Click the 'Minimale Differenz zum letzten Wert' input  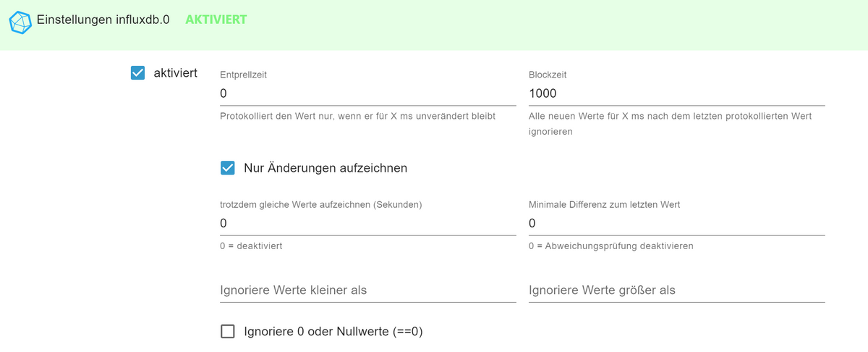[676, 223]
